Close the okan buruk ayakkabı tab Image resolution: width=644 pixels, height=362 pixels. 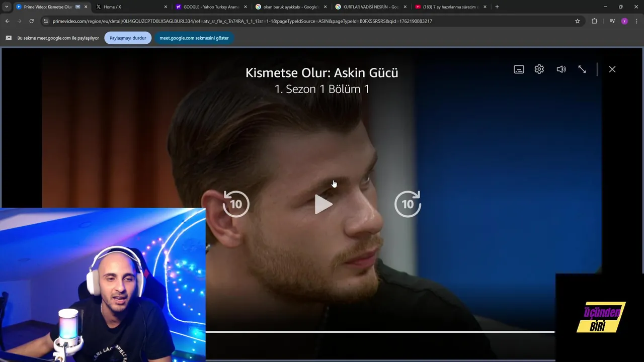(x=325, y=7)
